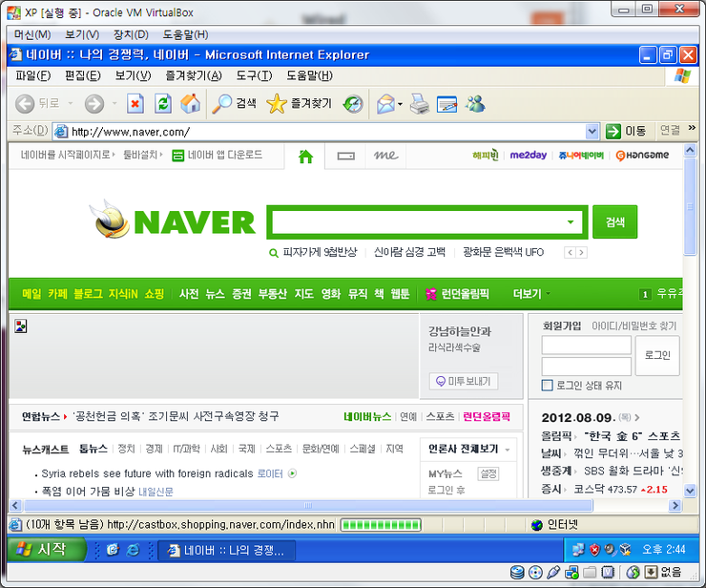Click the page loading progress bar

pyautogui.click(x=381, y=524)
